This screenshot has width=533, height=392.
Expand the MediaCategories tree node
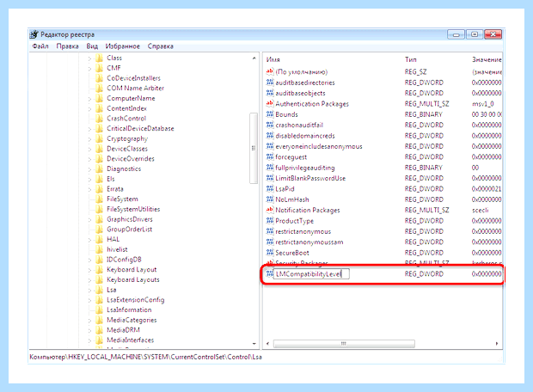89,321
